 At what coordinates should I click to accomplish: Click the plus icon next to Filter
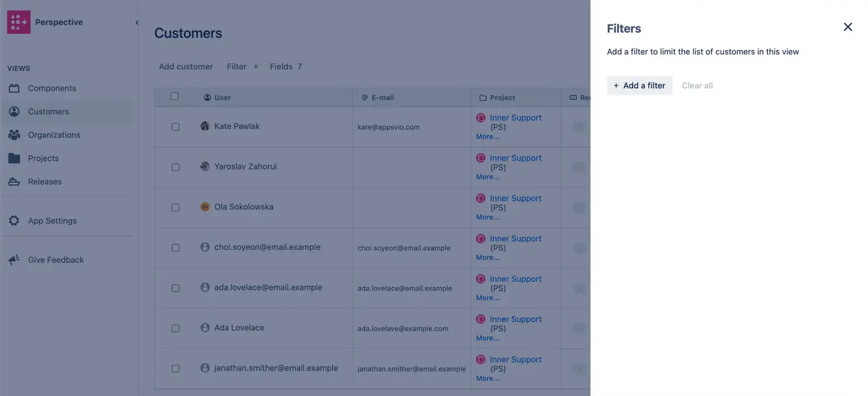pyautogui.click(x=255, y=67)
